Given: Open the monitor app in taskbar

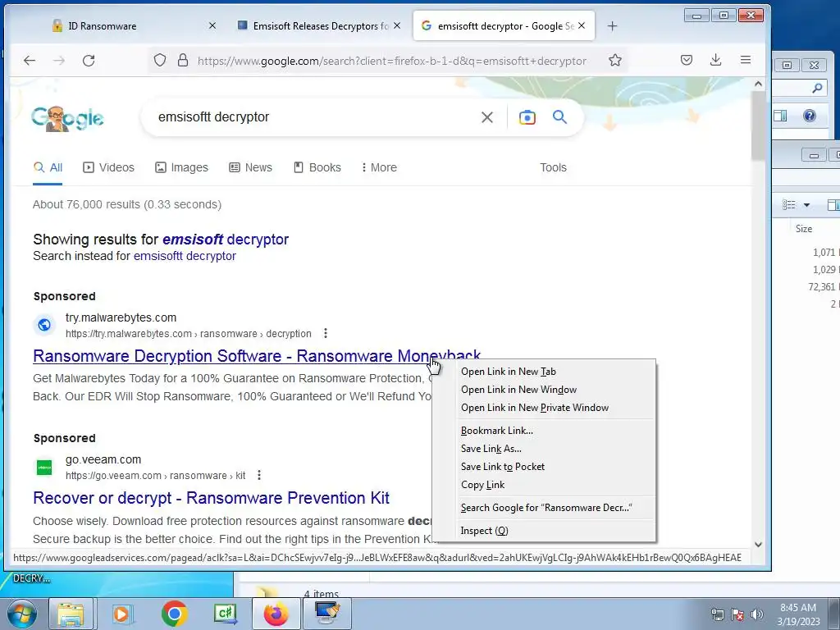Looking at the screenshot, I should [x=327, y=614].
